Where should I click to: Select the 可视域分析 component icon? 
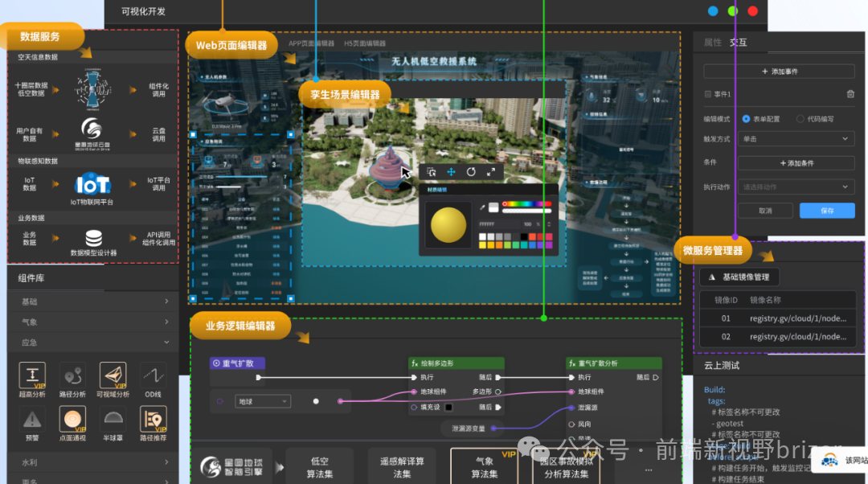point(113,375)
